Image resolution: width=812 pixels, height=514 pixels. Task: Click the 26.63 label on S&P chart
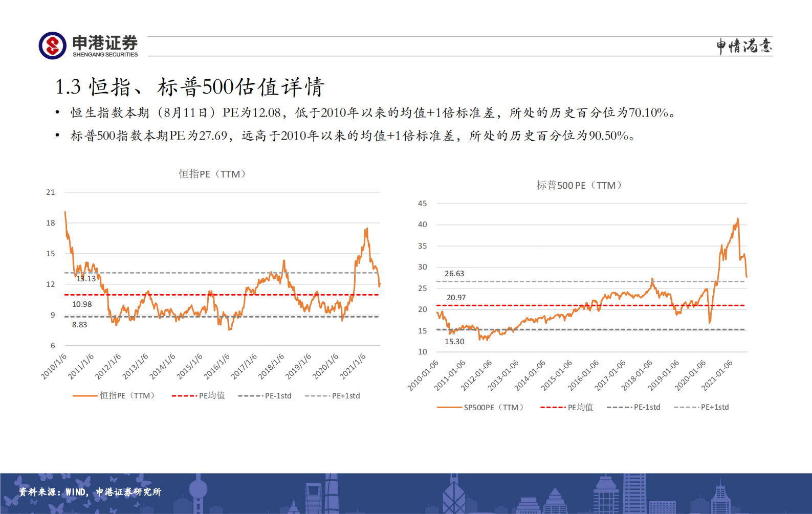coord(454,274)
